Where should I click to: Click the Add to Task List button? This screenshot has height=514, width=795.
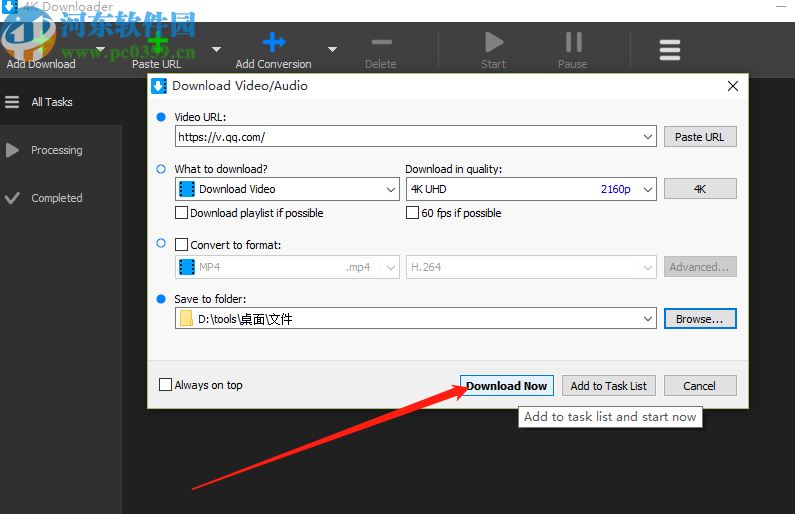click(x=608, y=386)
